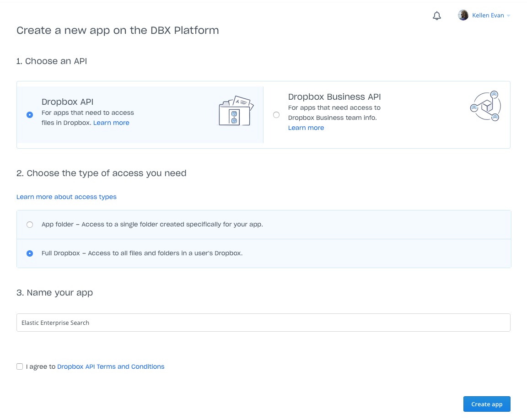This screenshot has height=420, width=527.
Task: Select the Dropbox Business API radio button
Action: pyautogui.click(x=276, y=115)
